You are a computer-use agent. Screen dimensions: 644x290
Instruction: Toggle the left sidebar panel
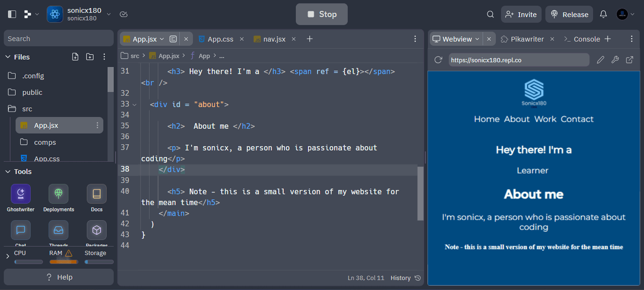coord(12,15)
